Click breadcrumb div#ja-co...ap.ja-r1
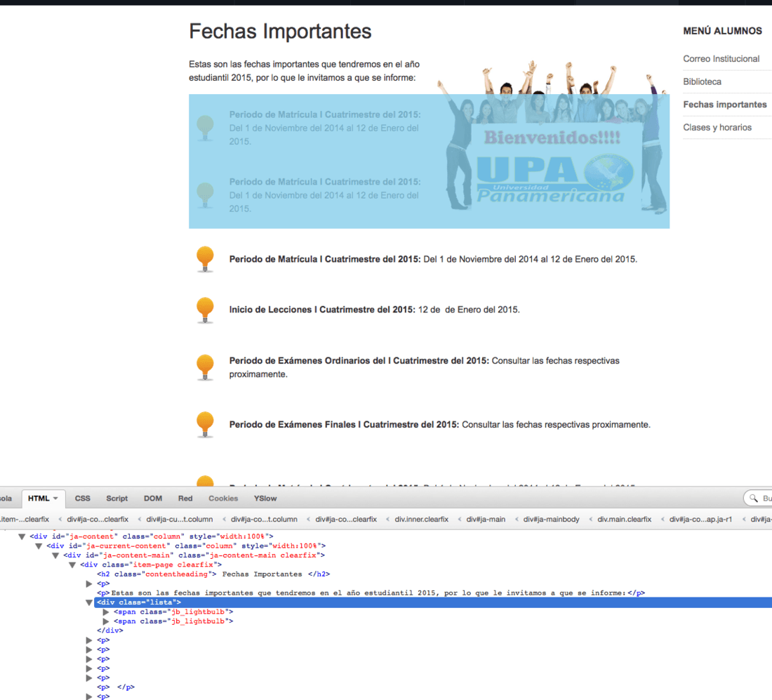 [x=700, y=520]
